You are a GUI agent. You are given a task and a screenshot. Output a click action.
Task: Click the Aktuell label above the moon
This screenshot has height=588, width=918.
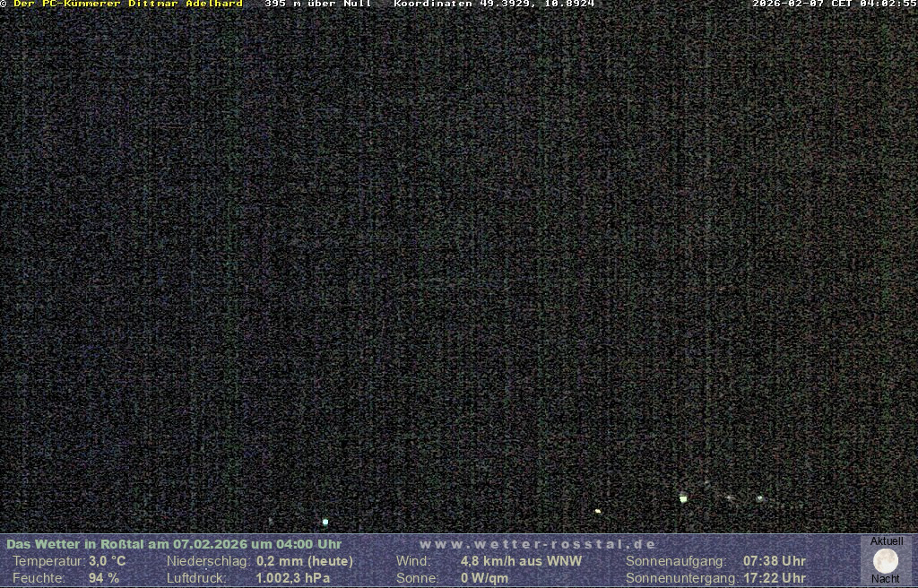click(887, 541)
